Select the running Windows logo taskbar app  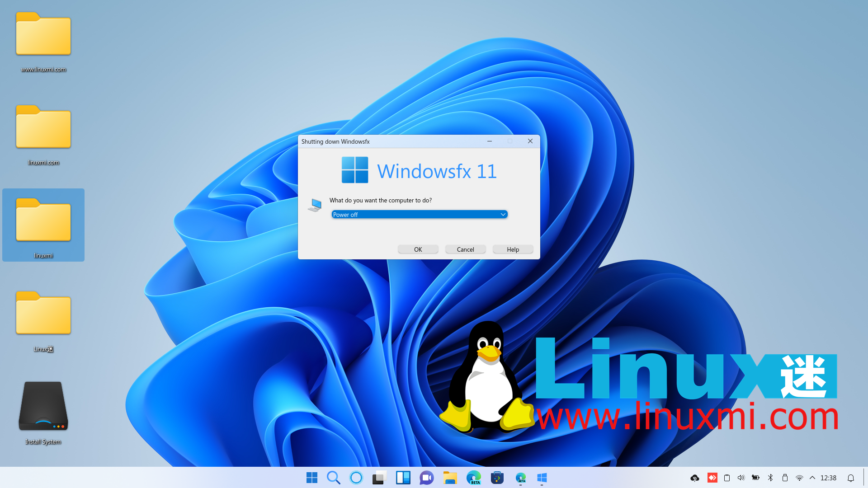tap(542, 478)
